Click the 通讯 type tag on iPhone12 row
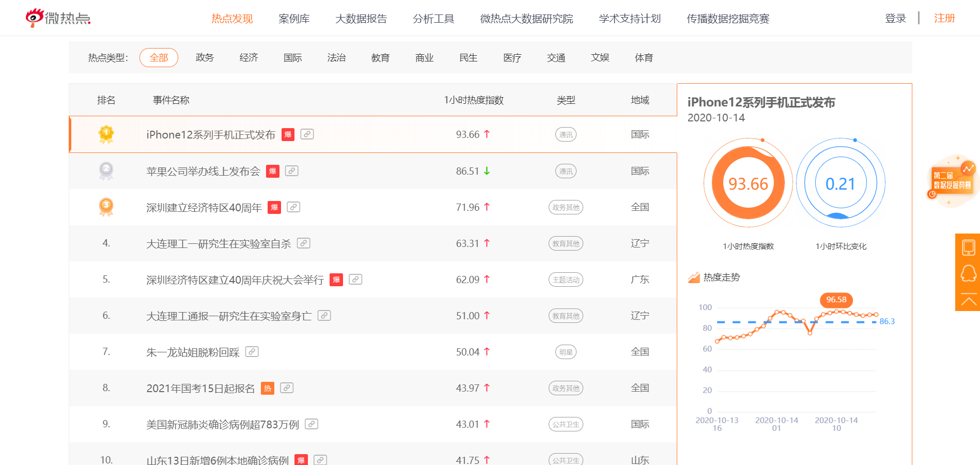Image resolution: width=980 pixels, height=465 pixels. click(566, 134)
